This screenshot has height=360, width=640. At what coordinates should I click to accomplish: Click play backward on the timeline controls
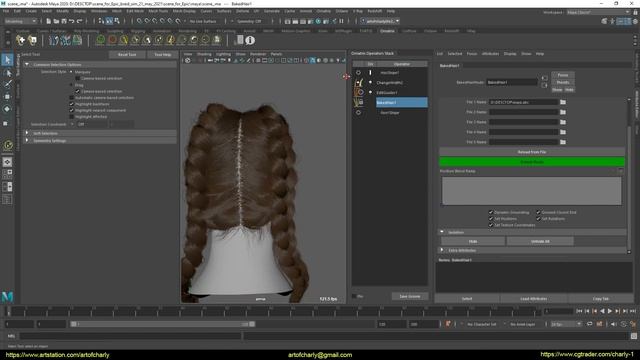tap(602, 311)
